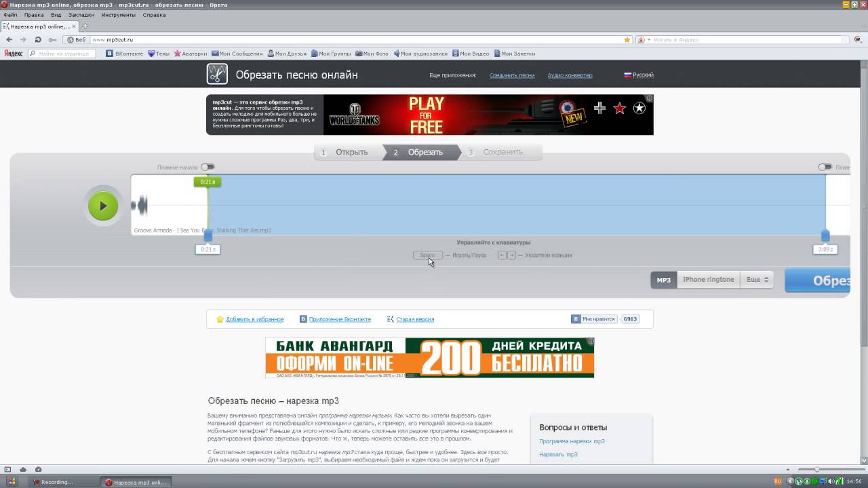Click the start trim handle at 0:21
This screenshot has height=488, width=868.
[208, 236]
